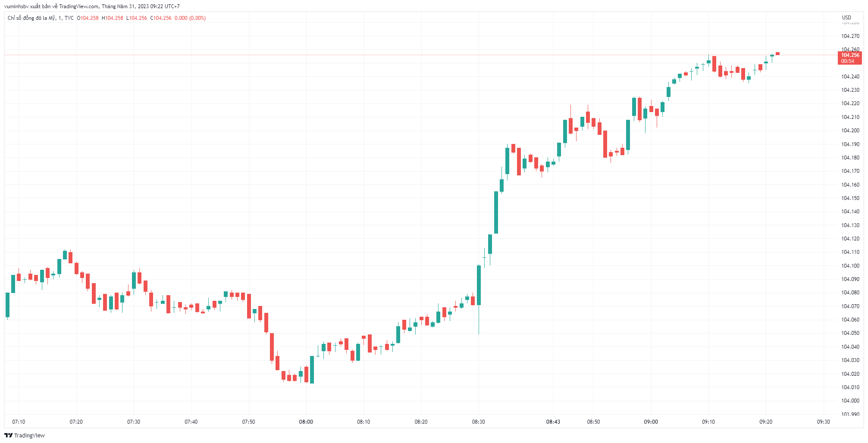This screenshot has height=443, width=868.
Task: Click the 07:10 time axis label
Action: point(19,421)
